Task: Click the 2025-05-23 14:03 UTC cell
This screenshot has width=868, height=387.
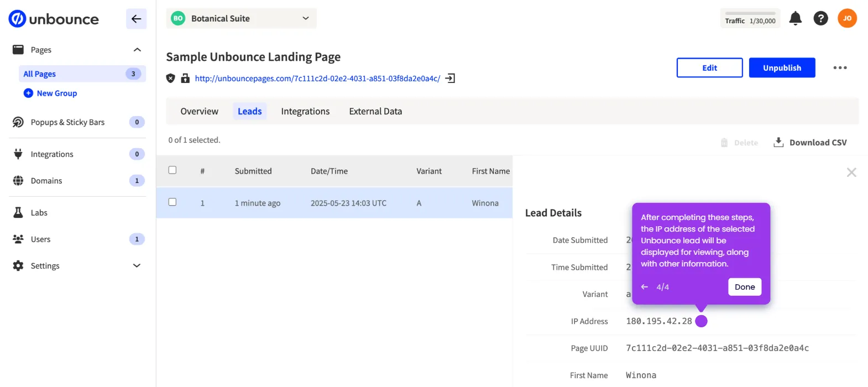Action: pyautogui.click(x=348, y=203)
